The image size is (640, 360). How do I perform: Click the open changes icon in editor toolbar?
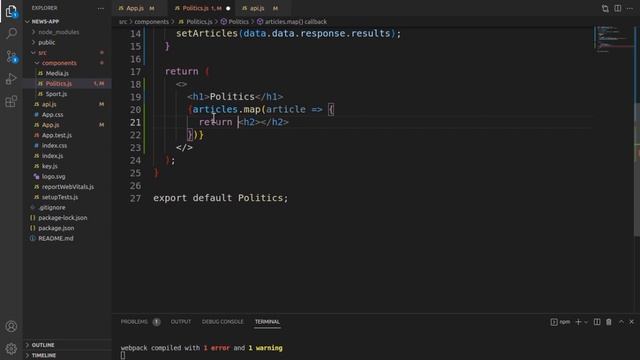pos(605,9)
